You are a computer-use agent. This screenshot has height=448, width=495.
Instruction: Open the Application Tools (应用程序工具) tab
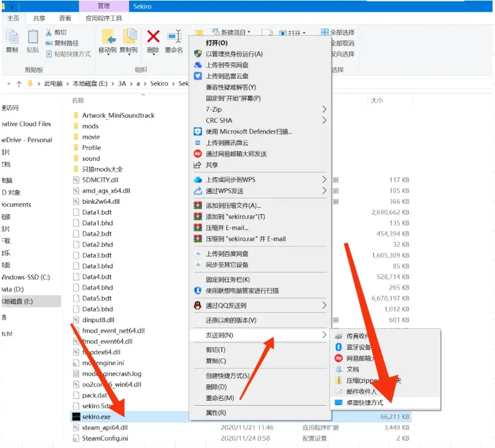coord(104,18)
